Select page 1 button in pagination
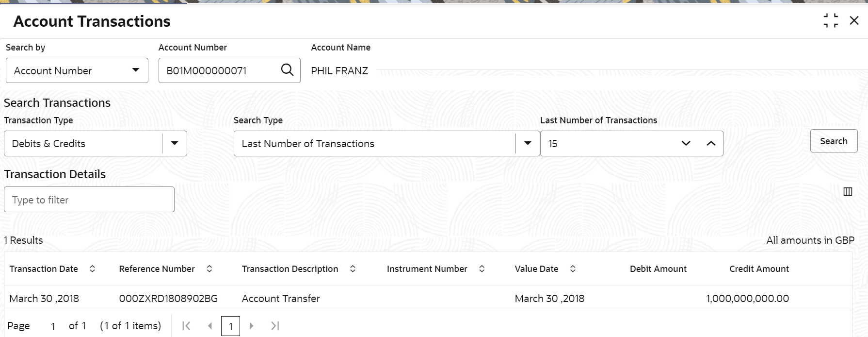The width and height of the screenshot is (868, 337). (230, 326)
